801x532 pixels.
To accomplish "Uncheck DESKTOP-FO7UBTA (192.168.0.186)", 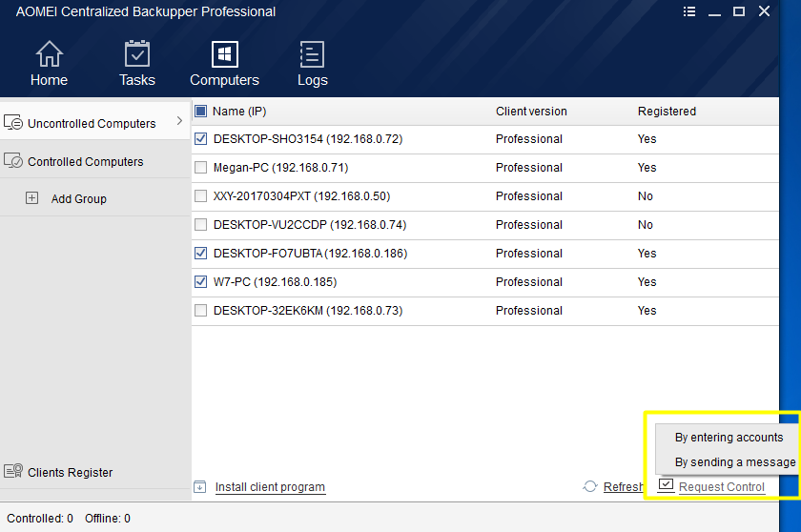I will [201, 253].
